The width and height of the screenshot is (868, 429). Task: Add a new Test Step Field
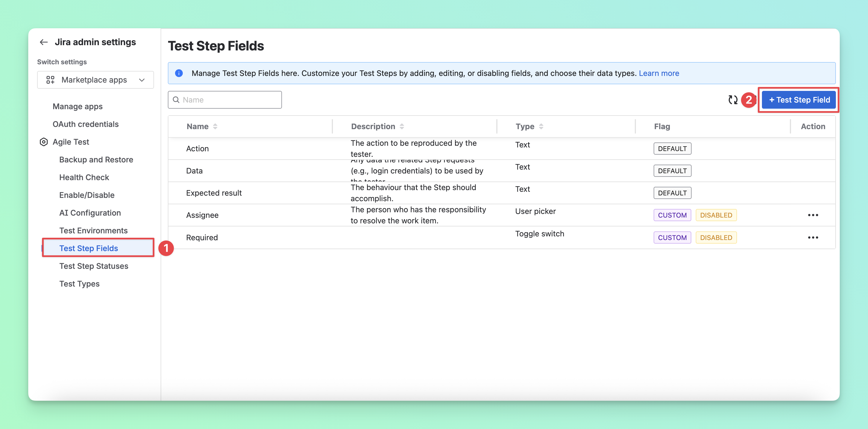tap(799, 100)
